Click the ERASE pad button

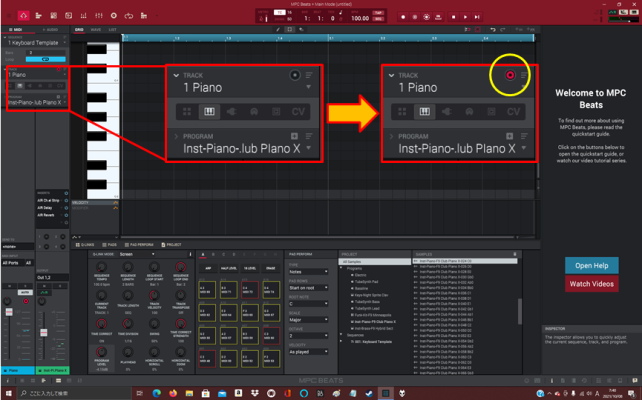coord(271,268)
